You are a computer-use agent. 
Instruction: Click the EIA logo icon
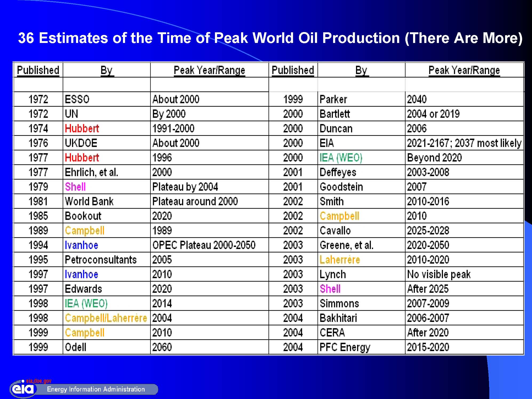click(x=23, y=389)
